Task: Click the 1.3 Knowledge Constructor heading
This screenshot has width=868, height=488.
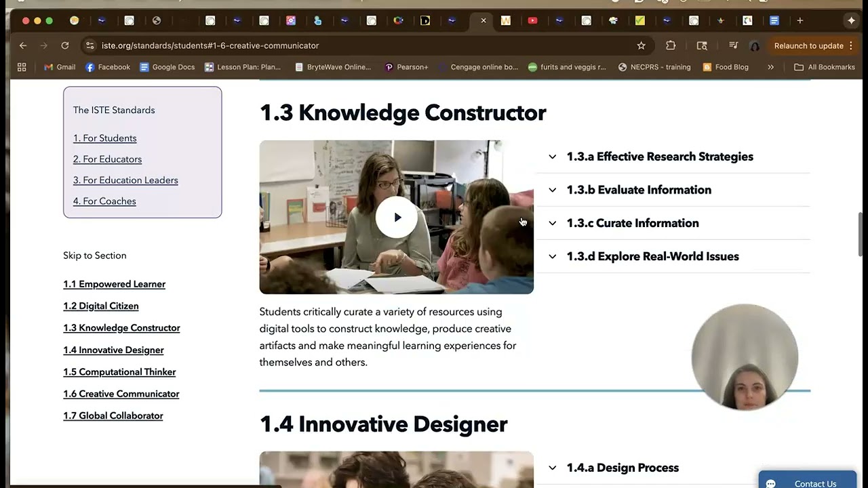Action: (403, 113)
